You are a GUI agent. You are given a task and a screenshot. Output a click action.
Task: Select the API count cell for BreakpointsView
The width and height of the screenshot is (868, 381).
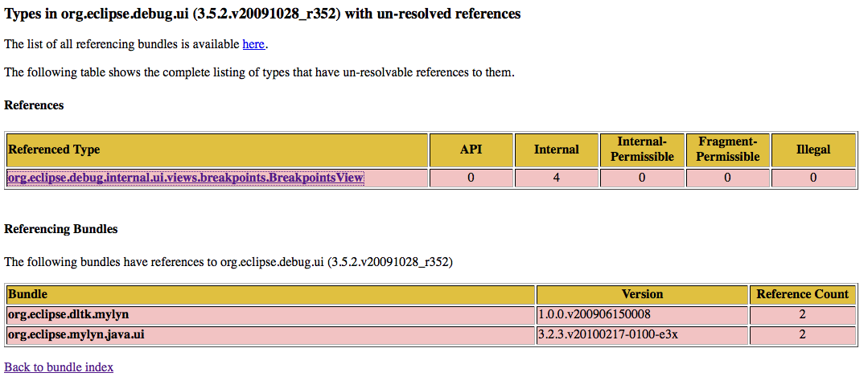coord(471,178)
